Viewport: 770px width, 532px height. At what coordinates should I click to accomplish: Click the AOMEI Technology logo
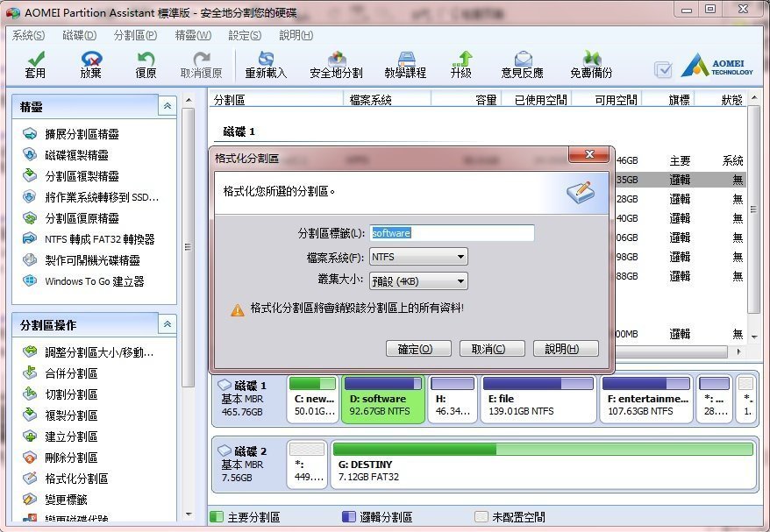coord(717,67)
